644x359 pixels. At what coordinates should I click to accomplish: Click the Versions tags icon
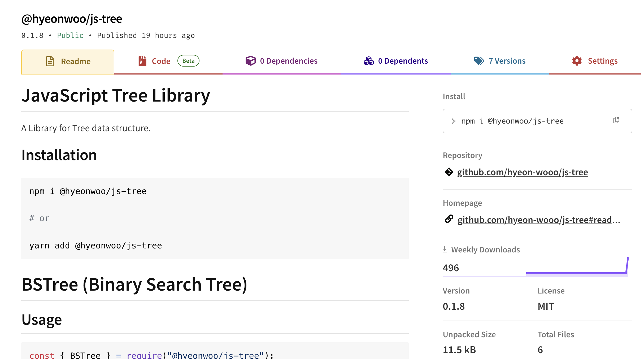click(x=479, y=61)
